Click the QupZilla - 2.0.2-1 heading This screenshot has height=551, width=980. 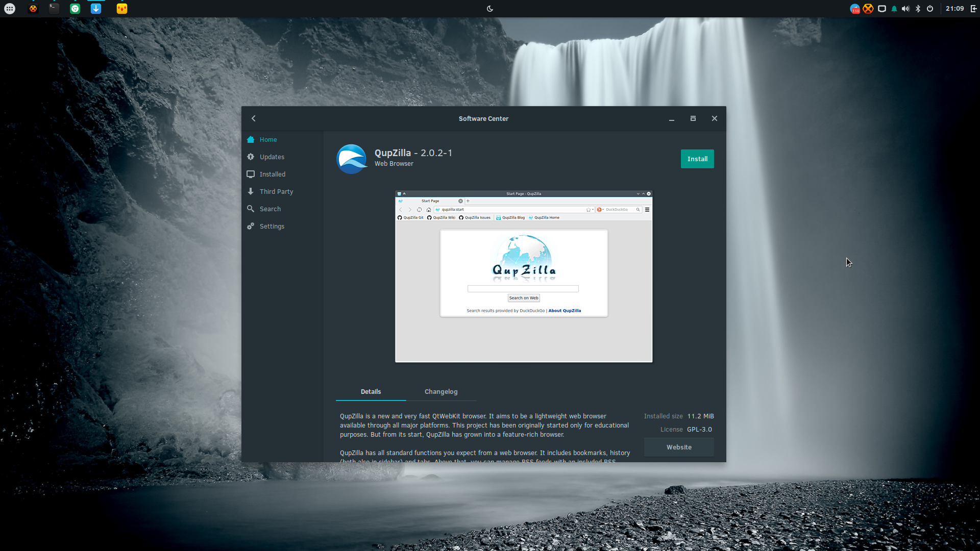tap(413, 153)
